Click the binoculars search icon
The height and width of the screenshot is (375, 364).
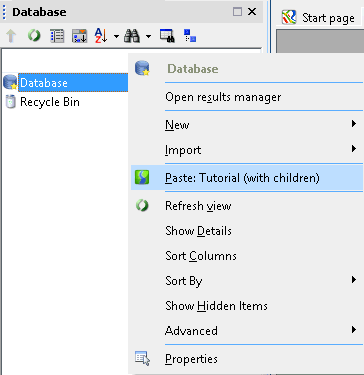pyautogui.click(x=132, y=36)
